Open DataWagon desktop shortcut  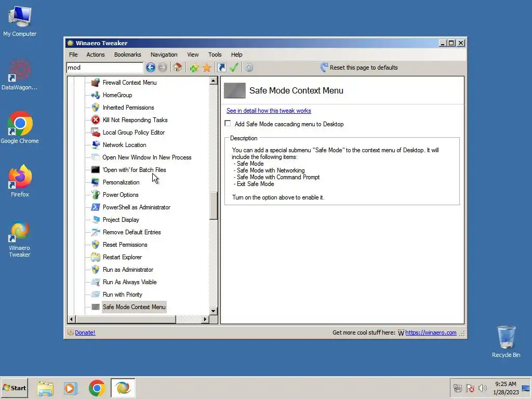[x=20, y=74]
